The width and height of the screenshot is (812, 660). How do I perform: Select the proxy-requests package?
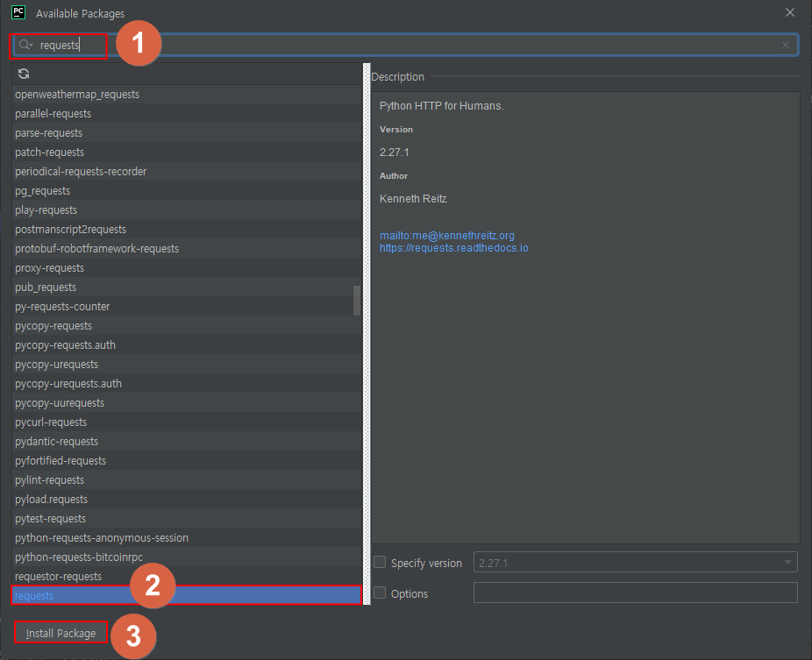[x=187, y=267]
